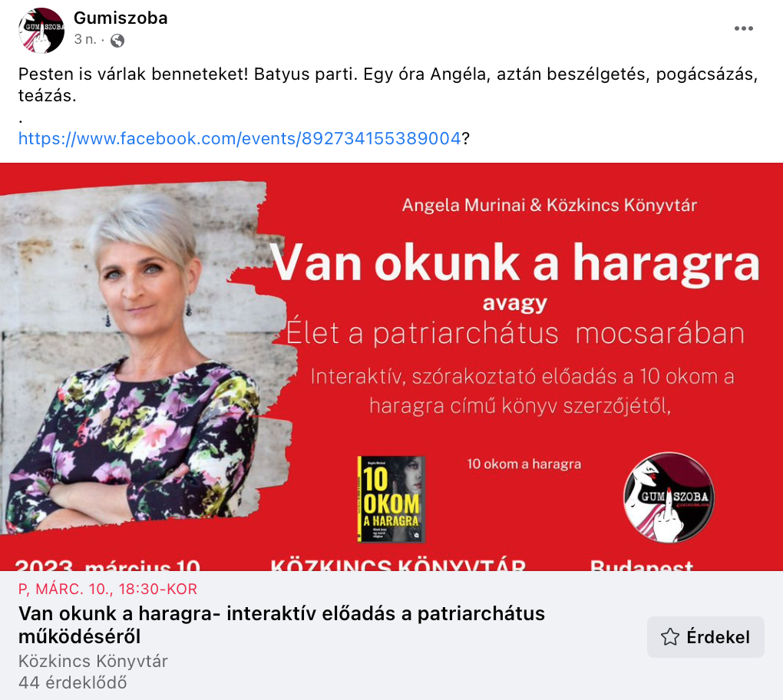Click the public globe audience icon
Screen dimensions: 783x700
(x=117, y=41)
